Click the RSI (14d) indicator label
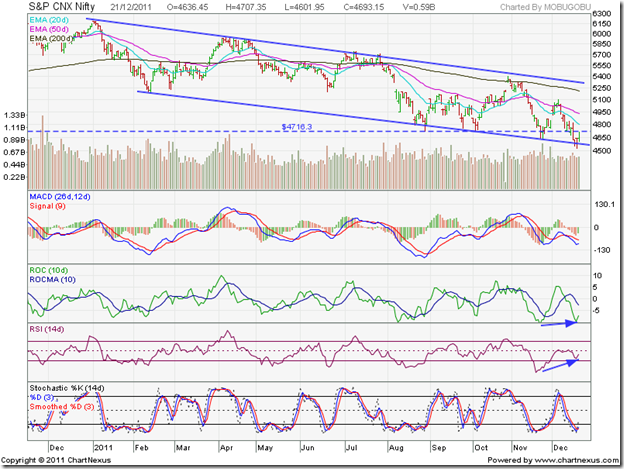Viewport: 624px width, 469px height. (47, 329)
